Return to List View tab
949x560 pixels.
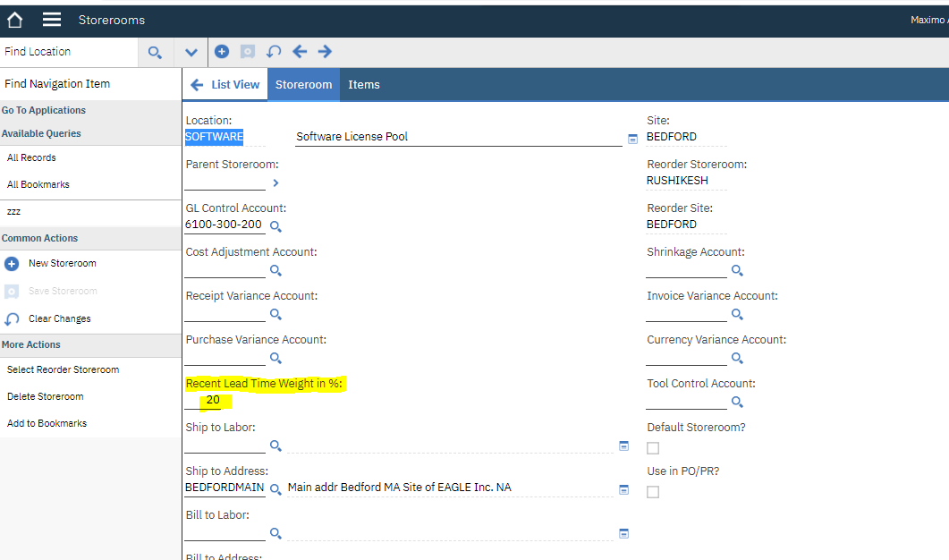click(225, 85)
